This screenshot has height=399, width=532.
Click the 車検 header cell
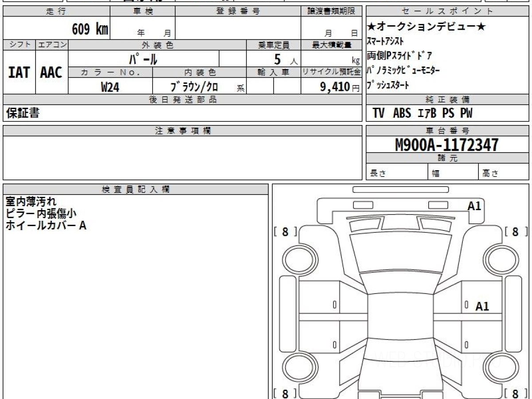143,12
